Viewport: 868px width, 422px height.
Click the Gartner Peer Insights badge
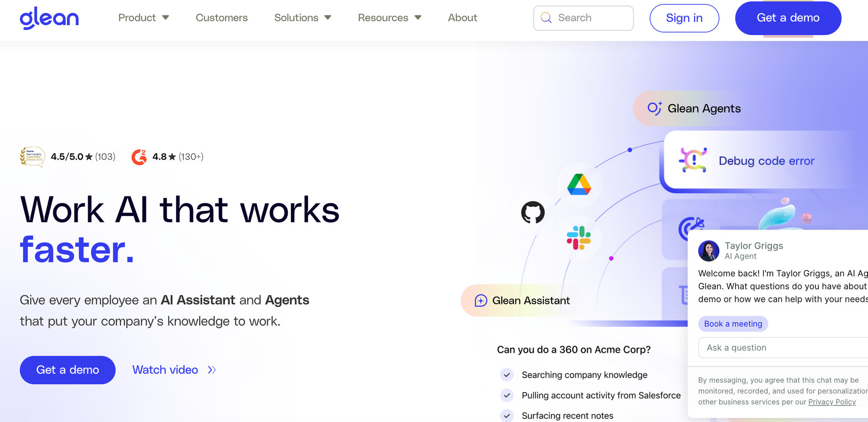33,157
